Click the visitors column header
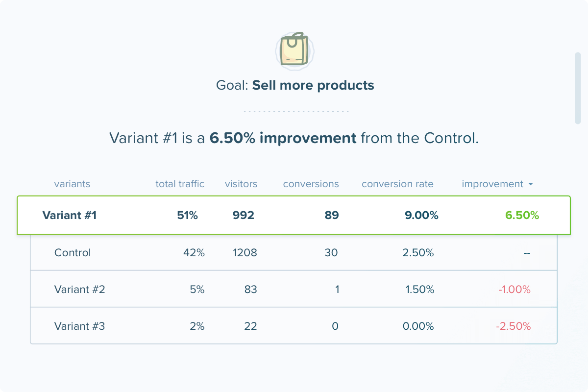588x392 pixels. 241,184
